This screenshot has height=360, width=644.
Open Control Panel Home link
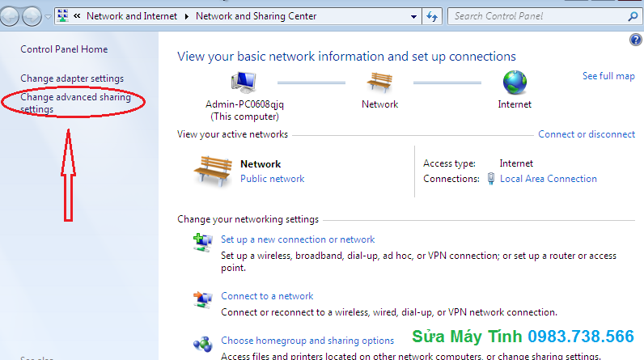click(64, 49)
